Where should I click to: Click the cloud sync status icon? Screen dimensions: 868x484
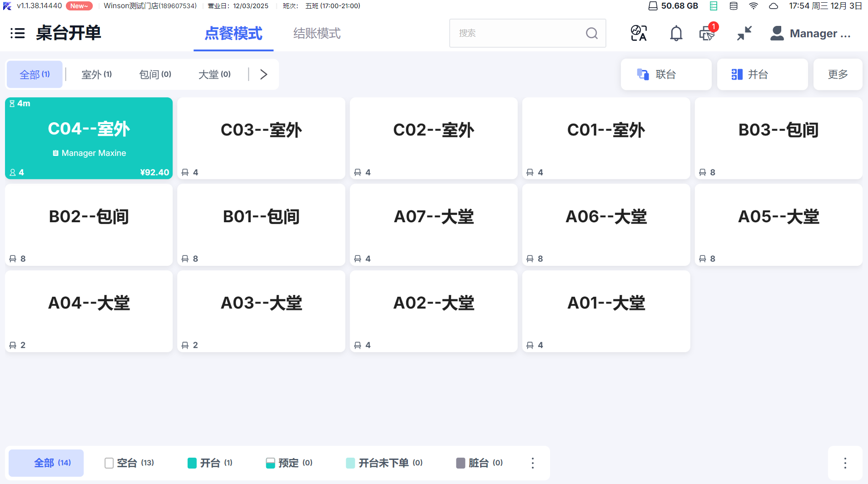click(x=774, y=6)
